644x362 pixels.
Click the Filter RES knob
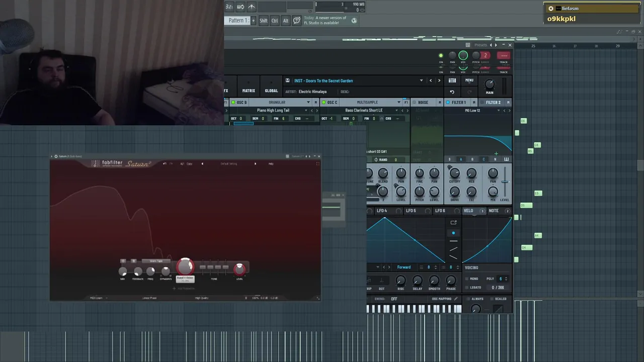471,173
